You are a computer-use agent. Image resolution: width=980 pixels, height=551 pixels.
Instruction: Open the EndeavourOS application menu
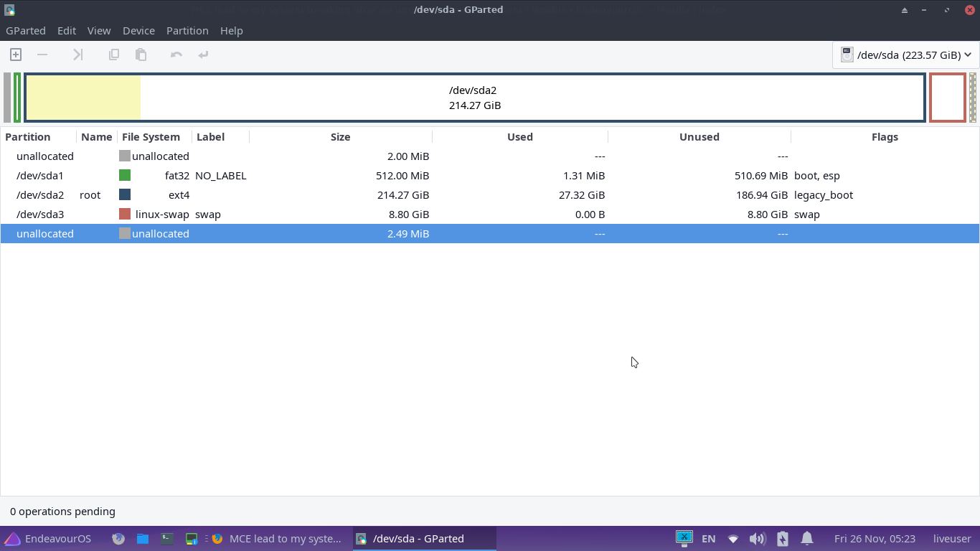pos(48,539)
